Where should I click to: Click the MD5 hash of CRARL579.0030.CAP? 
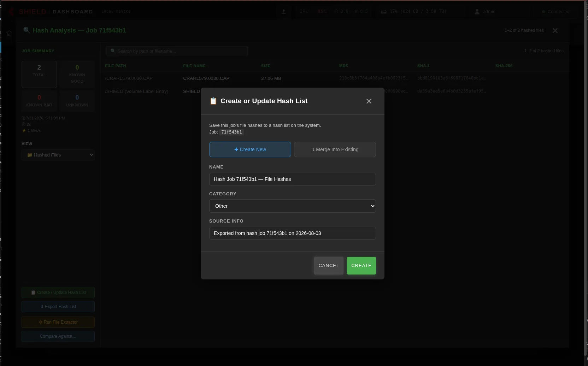point(374,78)
